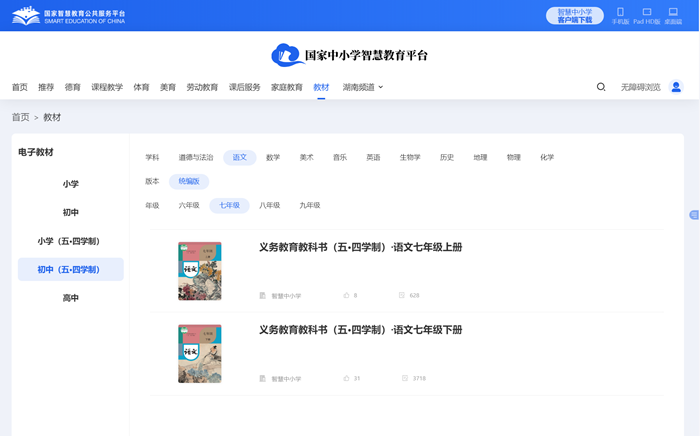This screenshot has width=700, height=436.
Task: Click the 智慧中小学 source text under 下册
Action: 286,379
